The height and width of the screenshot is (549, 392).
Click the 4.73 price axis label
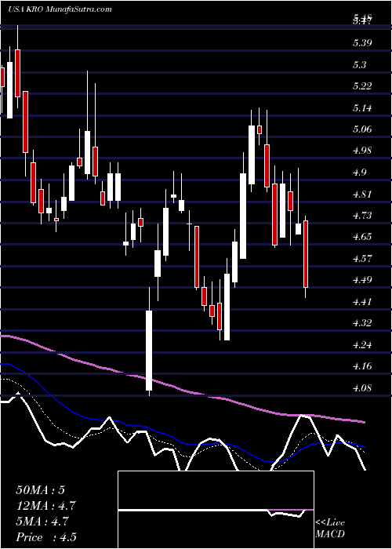coord(363,216)
